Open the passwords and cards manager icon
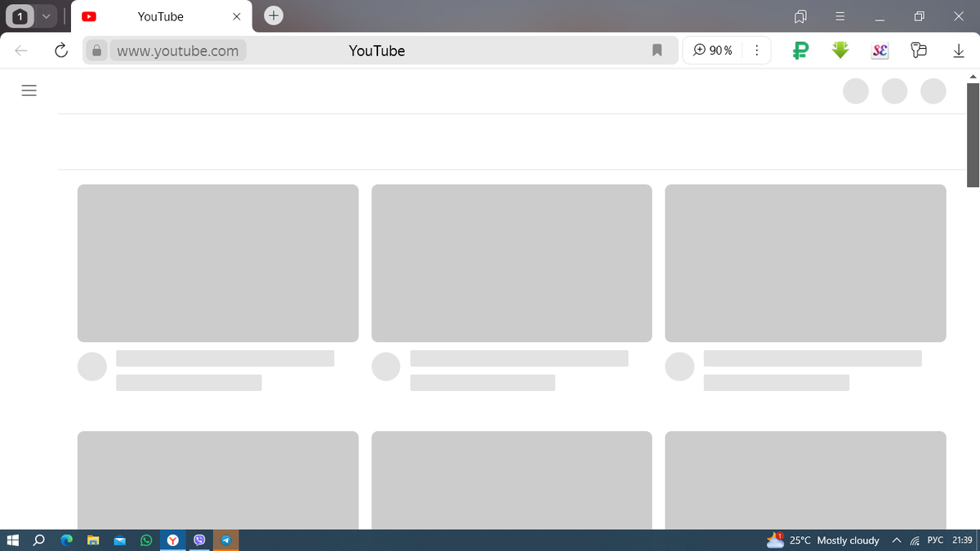980x551 pixels. tap(919, 51)
